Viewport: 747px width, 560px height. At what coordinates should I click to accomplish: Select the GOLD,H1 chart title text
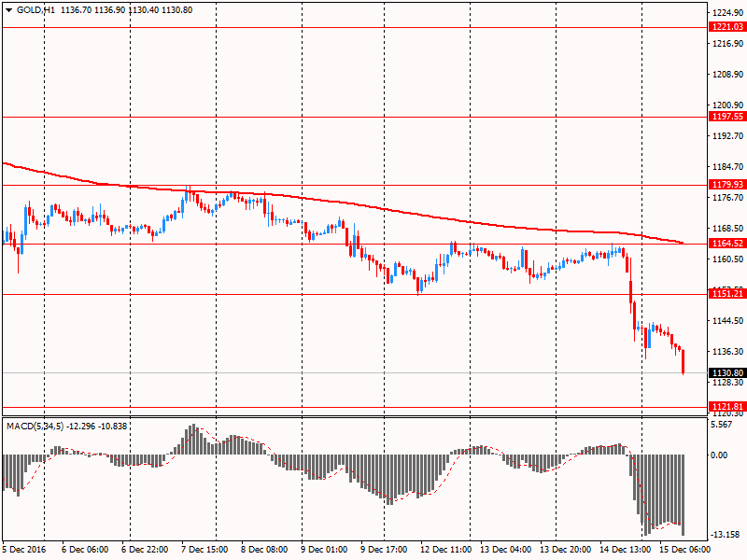[35, 10]
